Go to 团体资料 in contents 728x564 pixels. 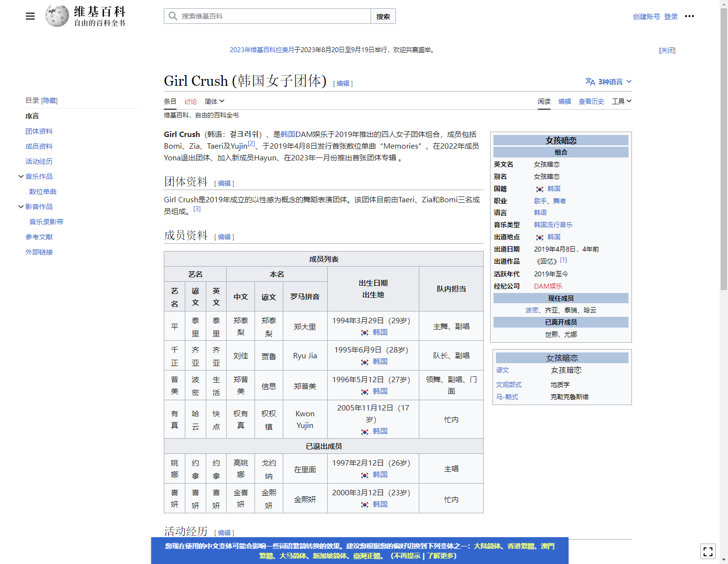(x=39, y=131)
